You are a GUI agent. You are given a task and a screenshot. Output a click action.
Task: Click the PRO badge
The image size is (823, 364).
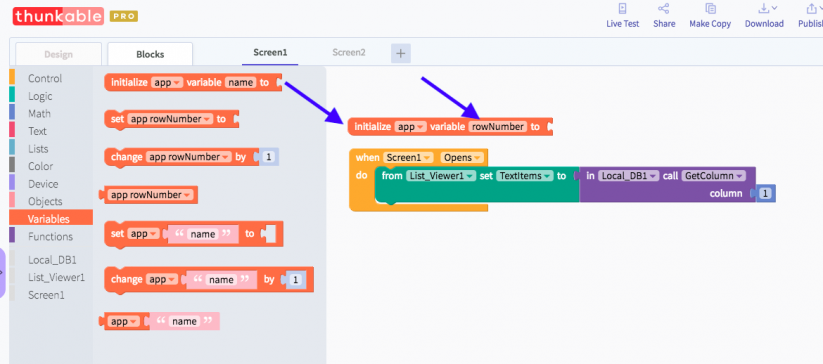[x=124, y=17]
